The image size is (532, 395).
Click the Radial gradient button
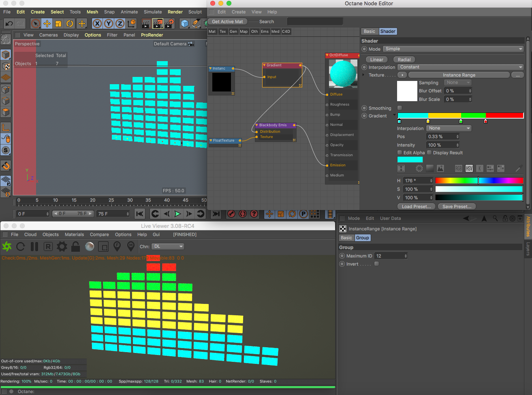(404, 59)
